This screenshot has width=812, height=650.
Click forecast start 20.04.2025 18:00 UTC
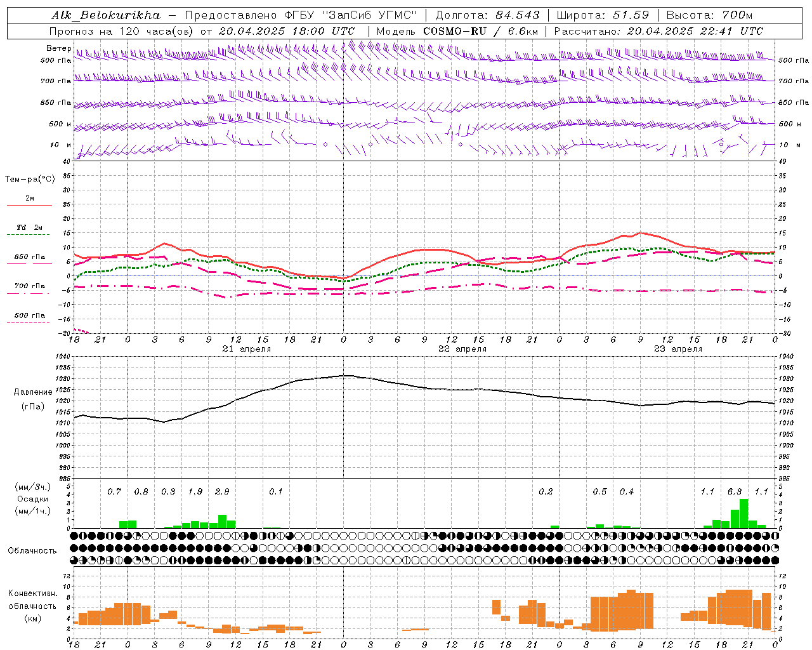[286, 31]
